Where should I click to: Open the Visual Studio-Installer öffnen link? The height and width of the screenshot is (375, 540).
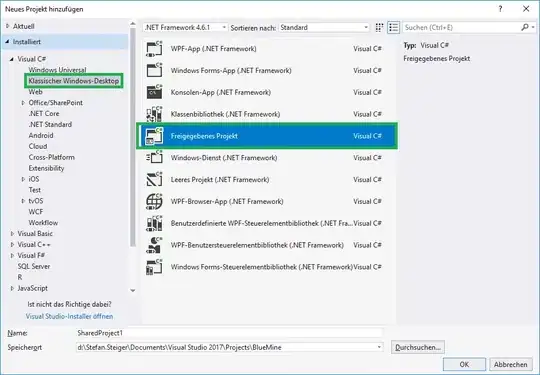click(x=69, y=316)
